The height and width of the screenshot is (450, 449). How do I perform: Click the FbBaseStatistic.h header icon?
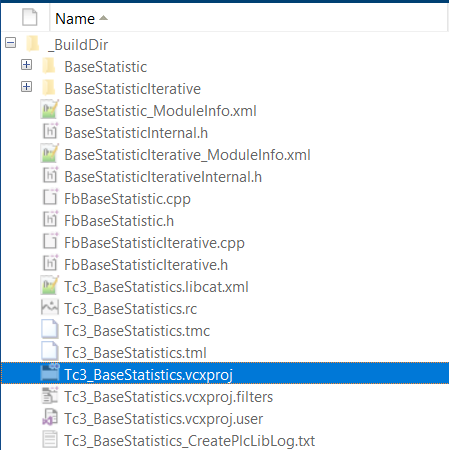(50, 219)
